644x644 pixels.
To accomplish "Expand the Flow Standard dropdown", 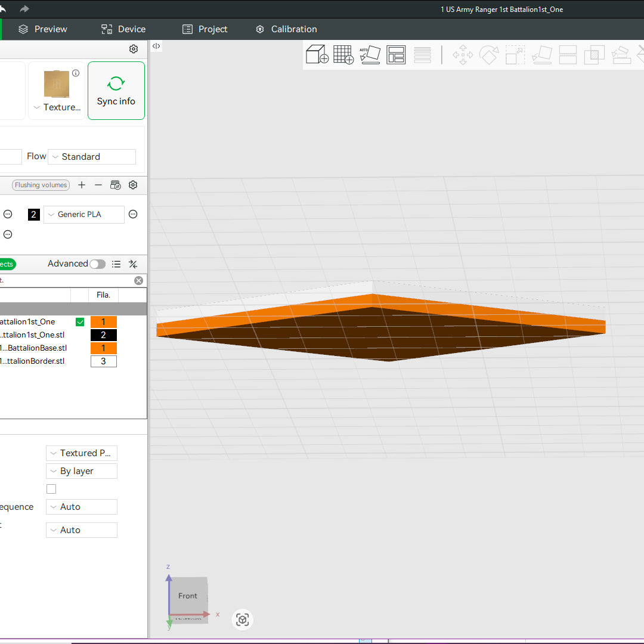I will tap(92, 157).
